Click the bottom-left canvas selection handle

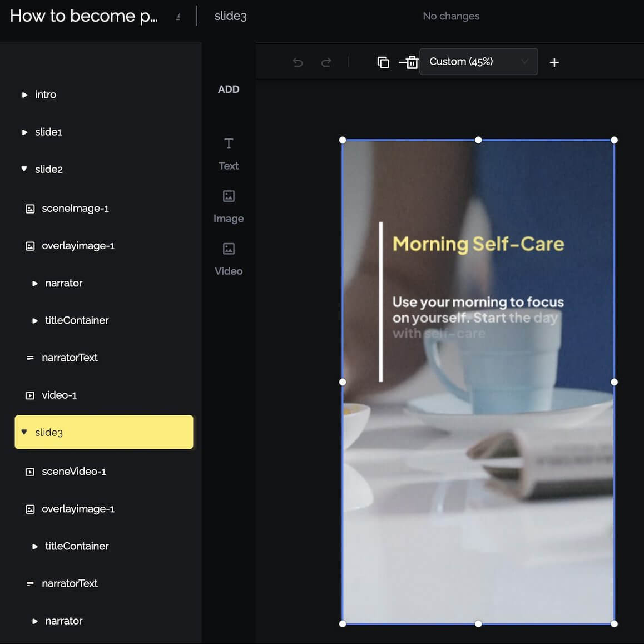(x=343, y=624)
